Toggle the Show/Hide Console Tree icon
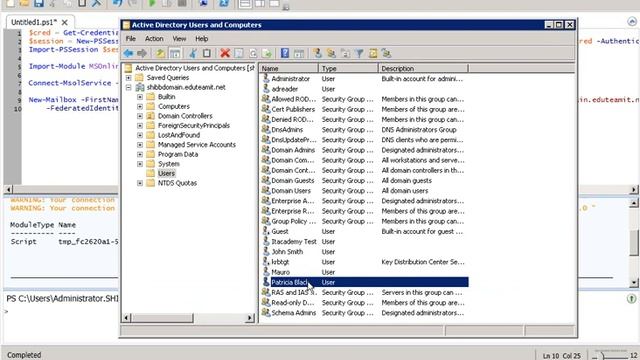640x360 pixels. [175, 53]
